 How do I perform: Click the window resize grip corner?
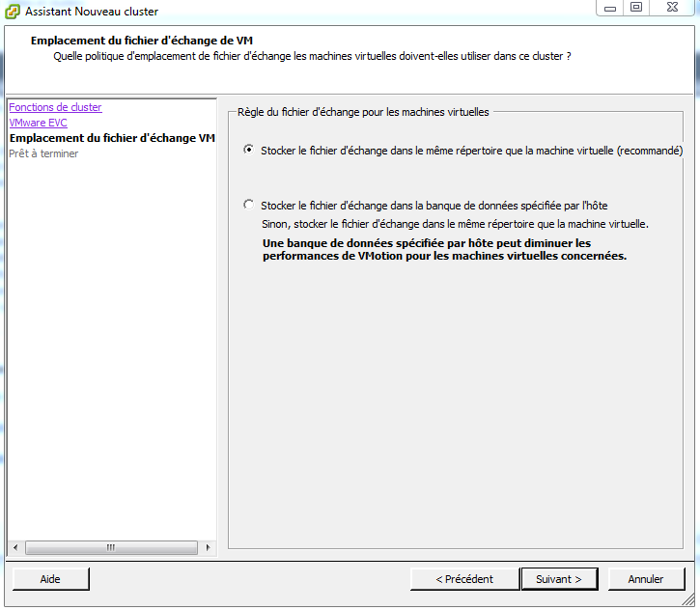688,599
